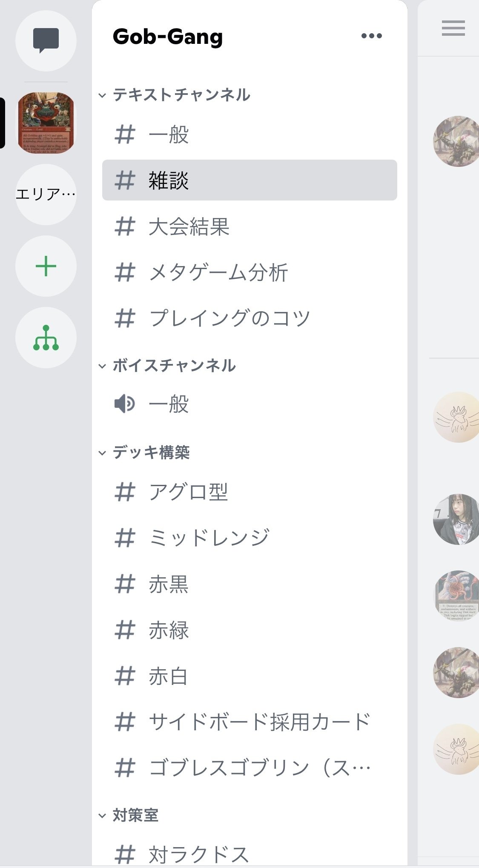Select the 雑談 channel

(x=250, y=180)
